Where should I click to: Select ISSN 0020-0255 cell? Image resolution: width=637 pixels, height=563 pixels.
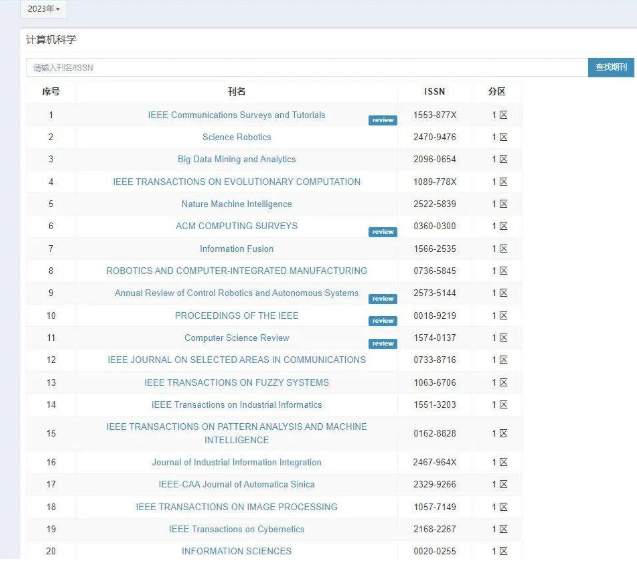click(435, 552)
